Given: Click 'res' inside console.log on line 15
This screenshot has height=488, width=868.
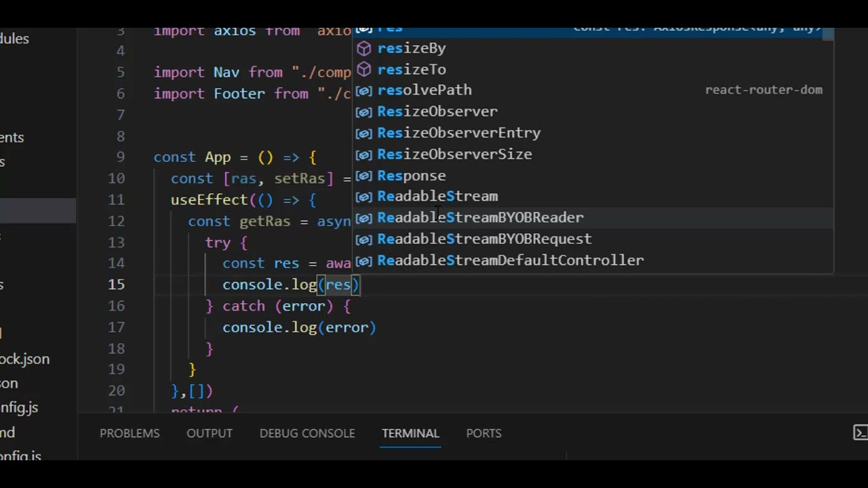Looking at the screenshot, I should (x=338, y=285).
